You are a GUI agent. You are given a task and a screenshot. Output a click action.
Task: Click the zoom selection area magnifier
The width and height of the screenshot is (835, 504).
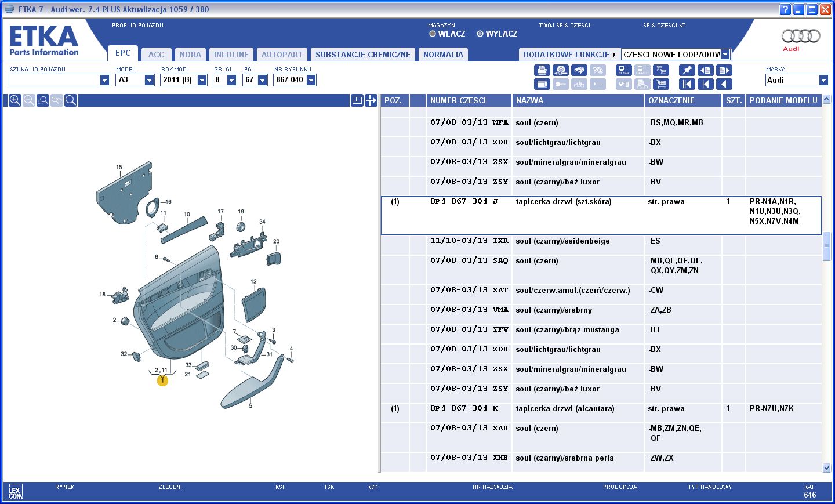(43, 100)
